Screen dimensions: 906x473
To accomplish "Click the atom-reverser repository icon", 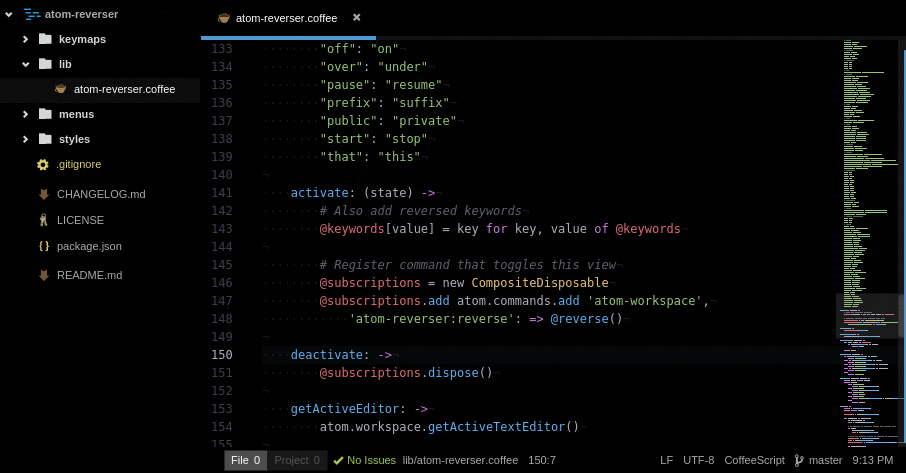I will tap(32, 14).
